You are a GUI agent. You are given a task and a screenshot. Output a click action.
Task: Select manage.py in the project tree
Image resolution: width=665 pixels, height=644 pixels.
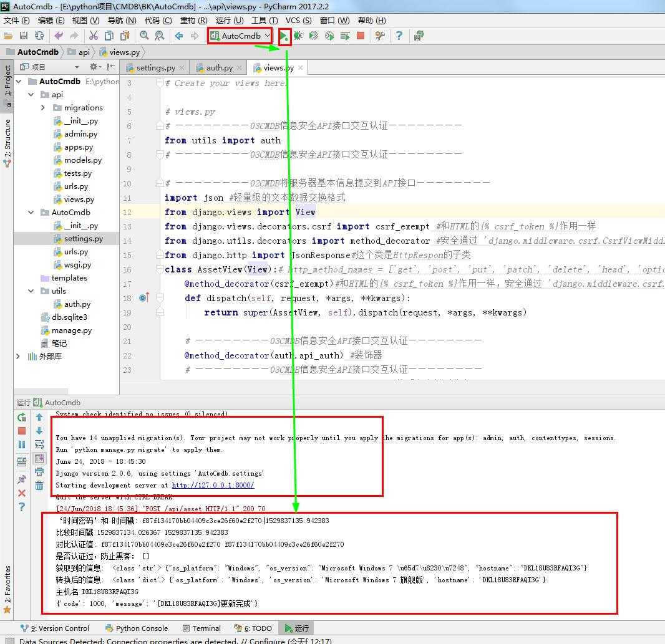click(66, 330)
